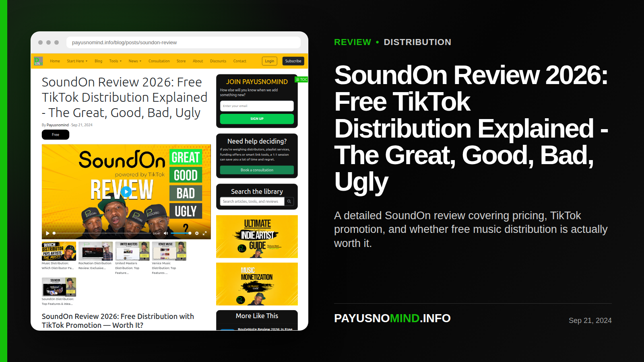Open the Contact nav item

(239, 61)
